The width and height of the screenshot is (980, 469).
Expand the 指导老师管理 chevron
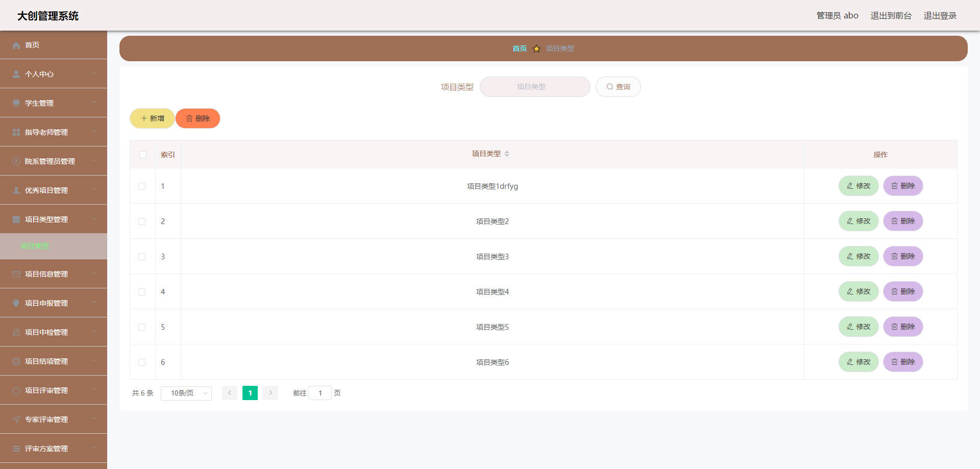pos(94,132)
